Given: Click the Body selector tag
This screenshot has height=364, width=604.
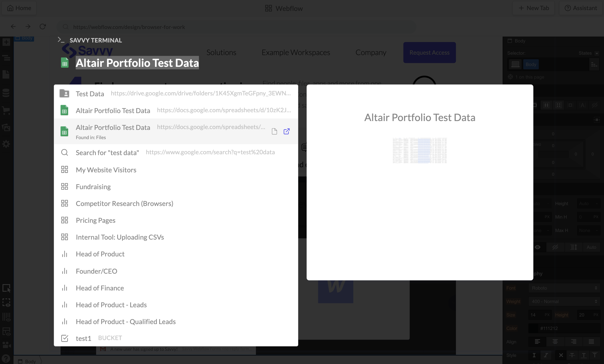Looking at the screenshot, I should 531,65.
